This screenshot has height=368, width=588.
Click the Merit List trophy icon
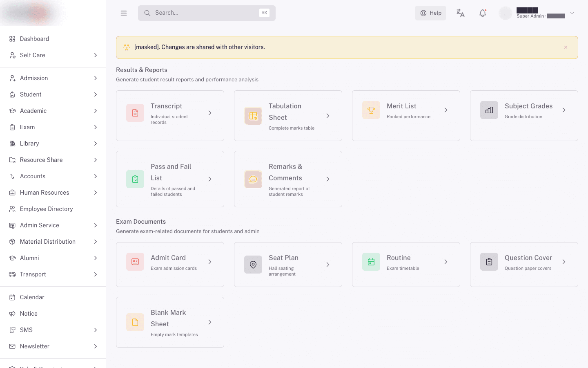pyautogui.click(x=371, y=110)
